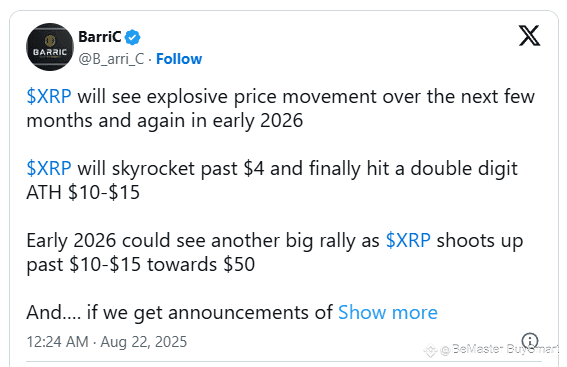Open the X logo link
The image size is (567, 367).
[529, 36]
